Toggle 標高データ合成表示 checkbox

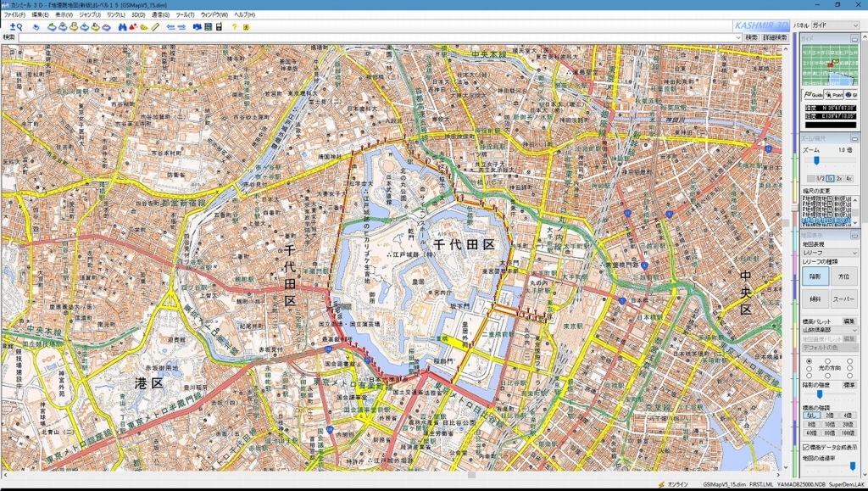[x=806, y=447]
